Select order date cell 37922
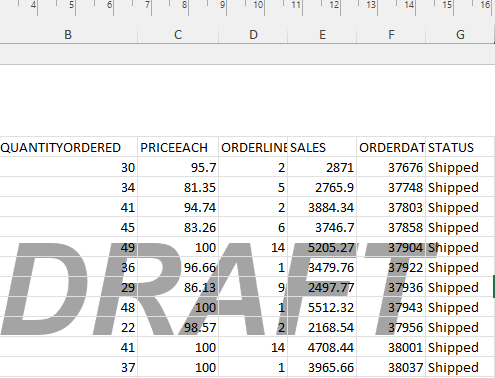Image resolution: width=495 pixels, height=378 pixels. coord(391,267)
